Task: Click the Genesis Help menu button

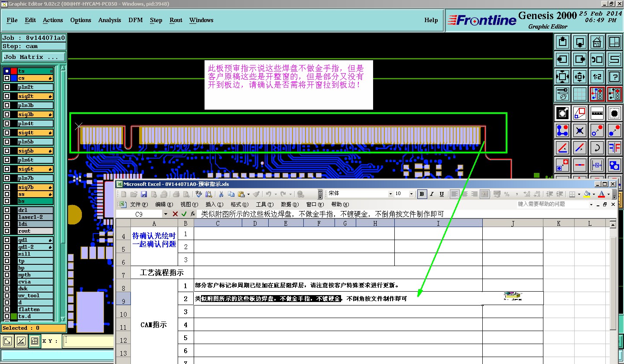Action: (431, 20)
